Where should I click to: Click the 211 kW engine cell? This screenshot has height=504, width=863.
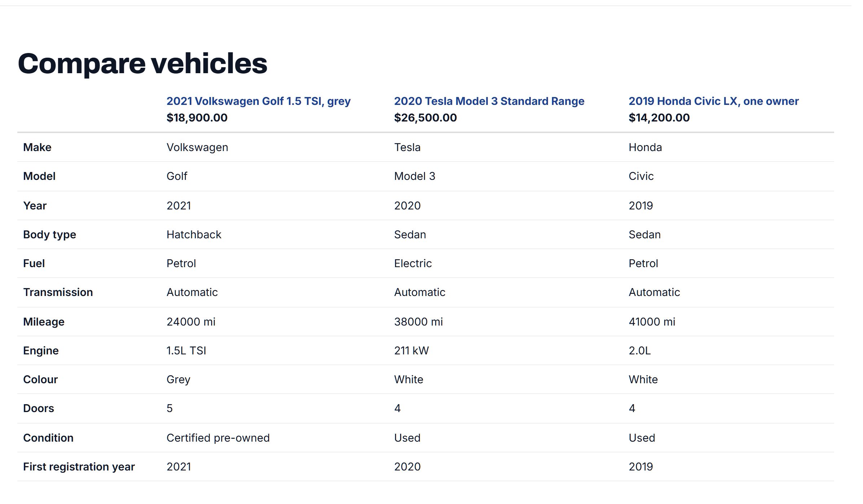[x=411, y=351]
